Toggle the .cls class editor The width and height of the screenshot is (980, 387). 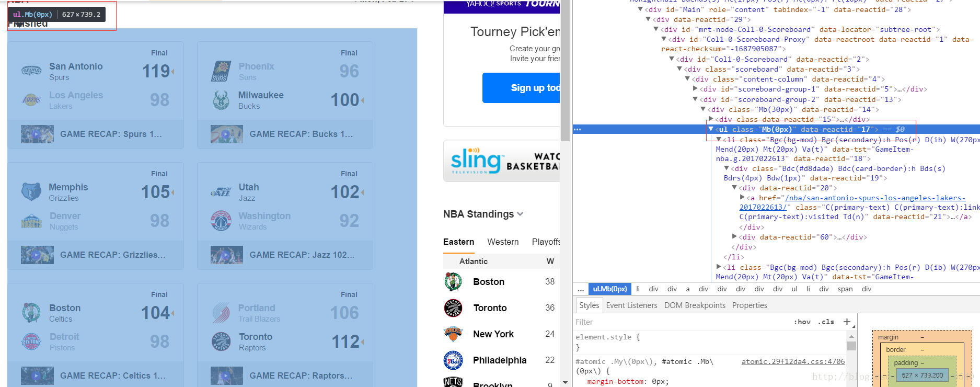826,322
